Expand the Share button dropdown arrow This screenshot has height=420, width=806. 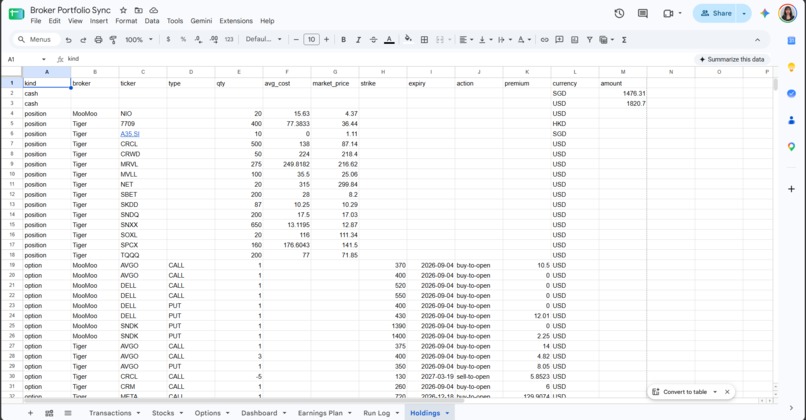tap(744, 13)
